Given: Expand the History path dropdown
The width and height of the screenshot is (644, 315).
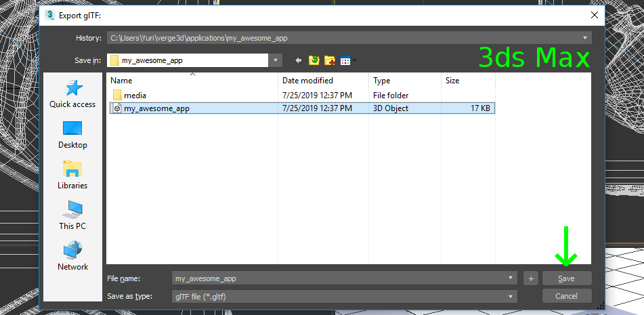Looking at the screenshot, I should coord(585,38).
